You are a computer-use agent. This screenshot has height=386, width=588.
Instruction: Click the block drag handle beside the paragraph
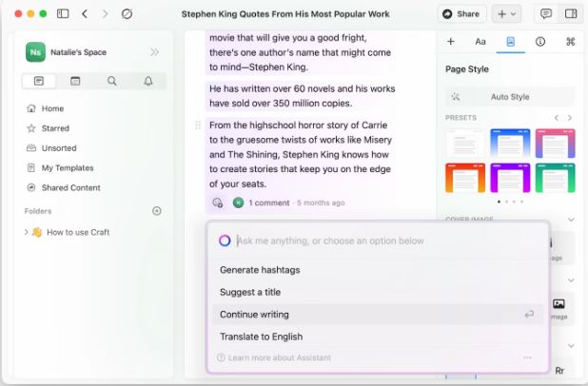(198, 125)
